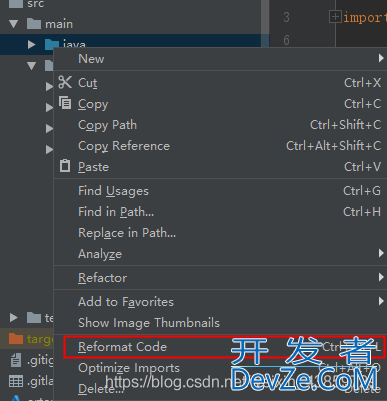Select Replace in Path... entry
Image resolution: width=387 pixels, height=401 pixels.
[220, 233]
